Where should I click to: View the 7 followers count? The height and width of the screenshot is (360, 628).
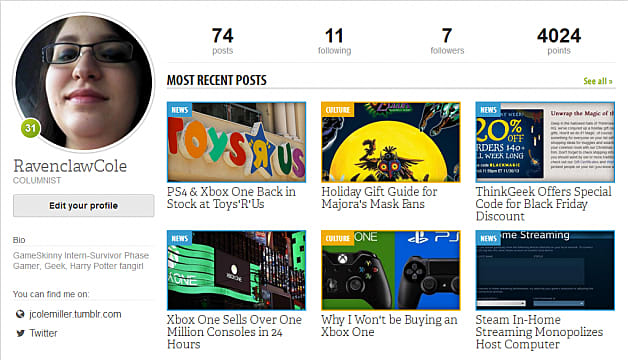click(x=447, y=40)
